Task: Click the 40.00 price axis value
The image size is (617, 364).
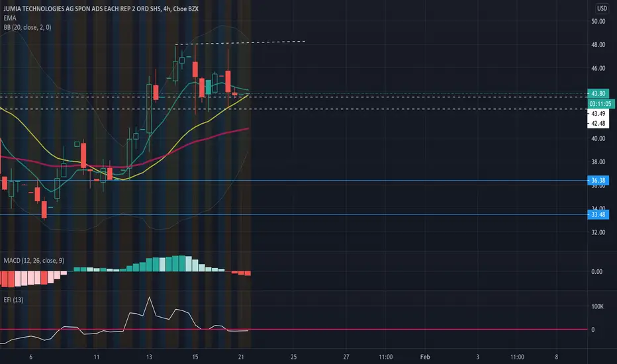Action: click(x=598, y=138)
